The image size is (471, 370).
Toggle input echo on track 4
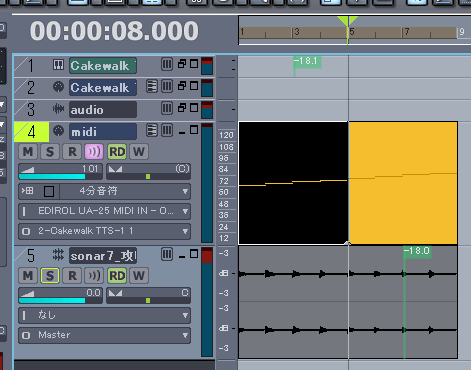click(94, 152)
